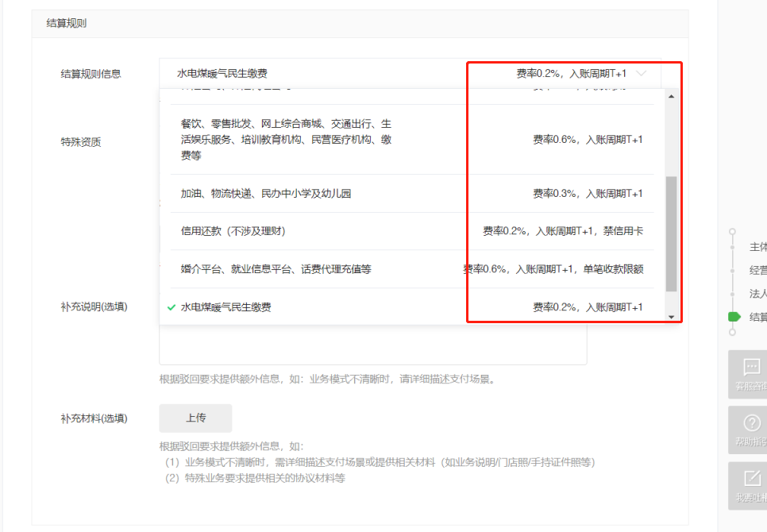767x532 pixels.
Task: Jump to 主体 step in progress sidebar
Action: click(x=757, y=247)
